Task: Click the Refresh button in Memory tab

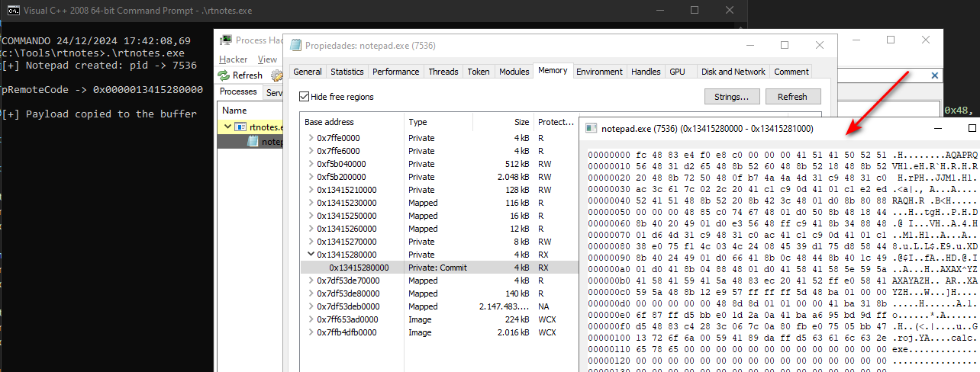Action: [x=792, y=97]
